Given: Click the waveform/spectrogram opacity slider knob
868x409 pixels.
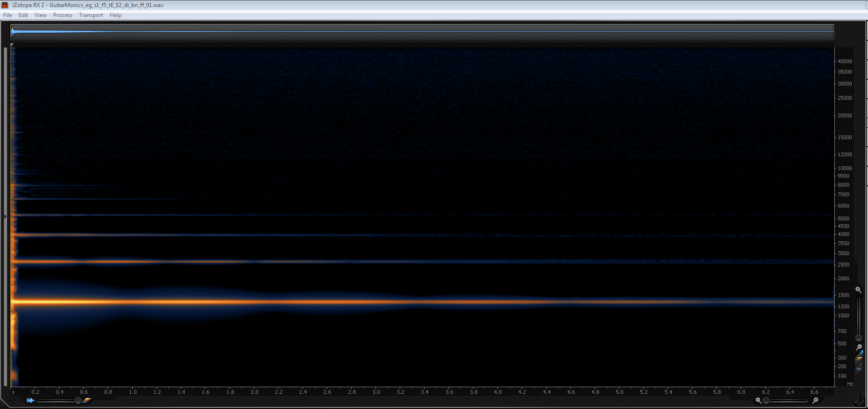Looking at the screenshot, I should click(78, 400).
